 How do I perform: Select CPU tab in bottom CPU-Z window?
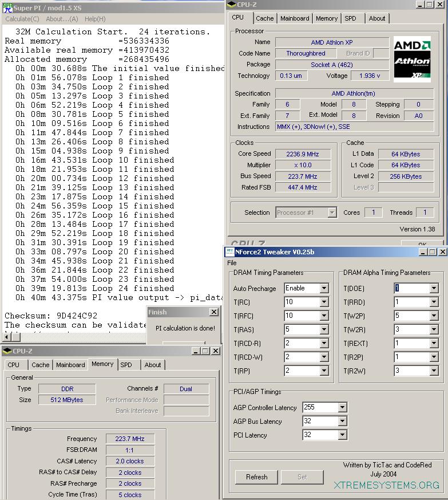click(x=13, y=365)
